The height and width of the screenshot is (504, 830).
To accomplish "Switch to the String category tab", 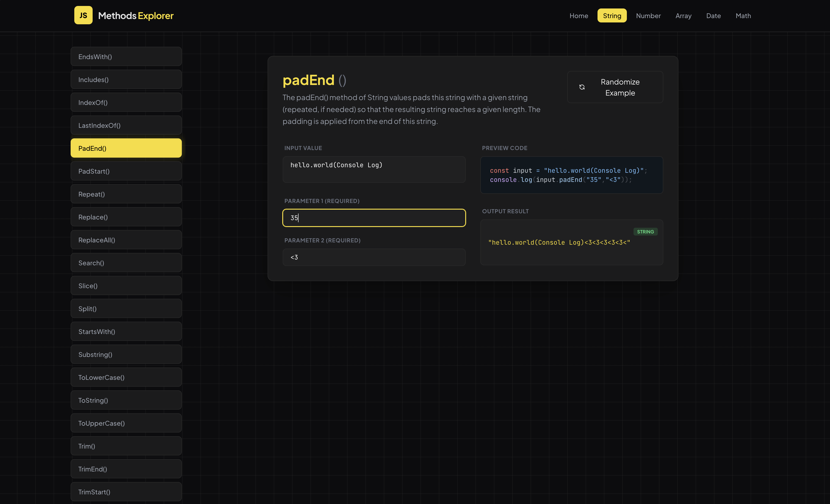I will (612, 16).
